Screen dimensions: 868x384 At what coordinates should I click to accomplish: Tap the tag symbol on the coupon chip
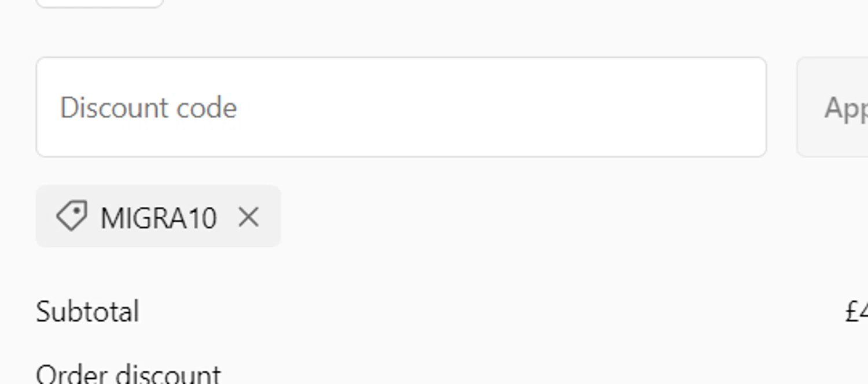tap(71, 216)
